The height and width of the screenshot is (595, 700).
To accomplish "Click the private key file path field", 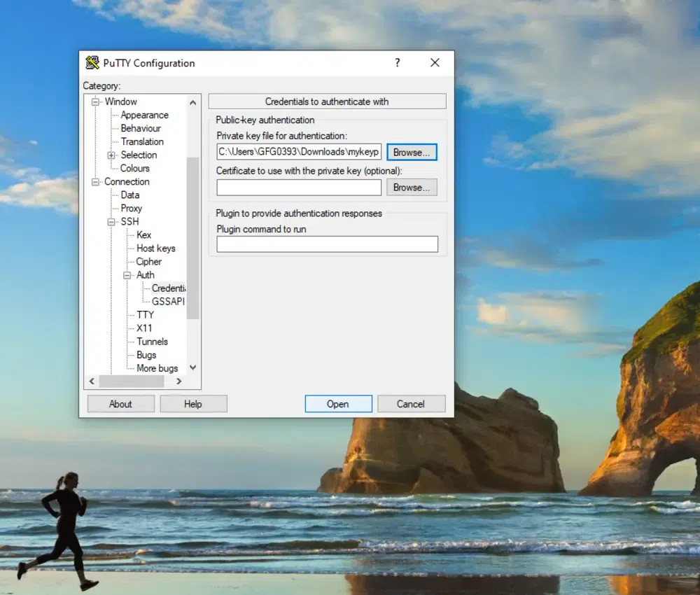I will 299,152.
